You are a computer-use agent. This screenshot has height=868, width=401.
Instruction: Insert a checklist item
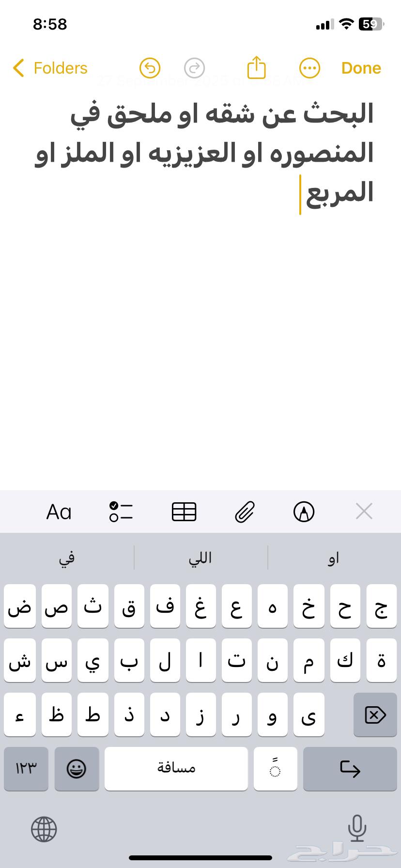[121, 512]
